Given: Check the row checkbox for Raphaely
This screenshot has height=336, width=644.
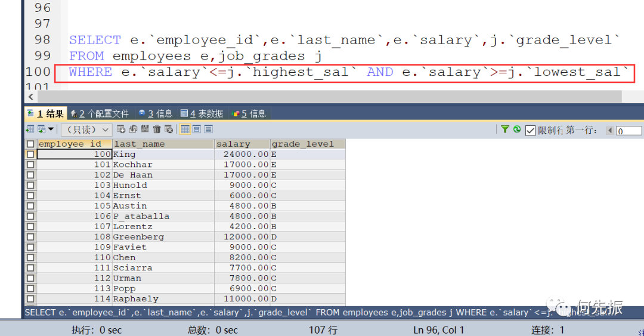Looking at the screenshot, I should point(30,299).
